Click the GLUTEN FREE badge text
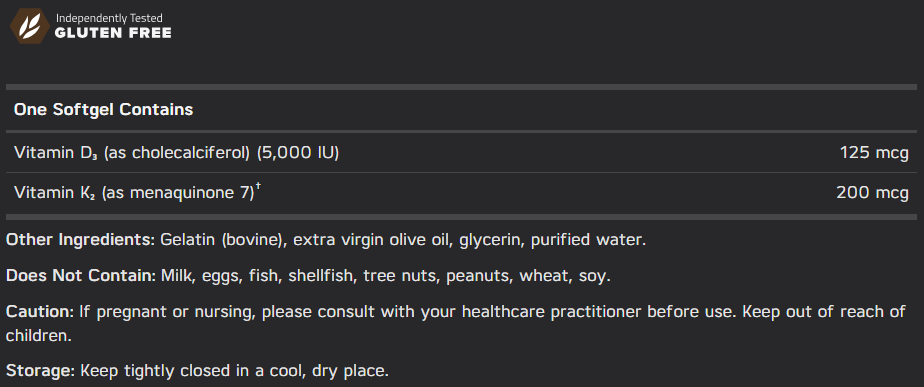924x387 pixels. pyautogui.click(x=113, y=33)
